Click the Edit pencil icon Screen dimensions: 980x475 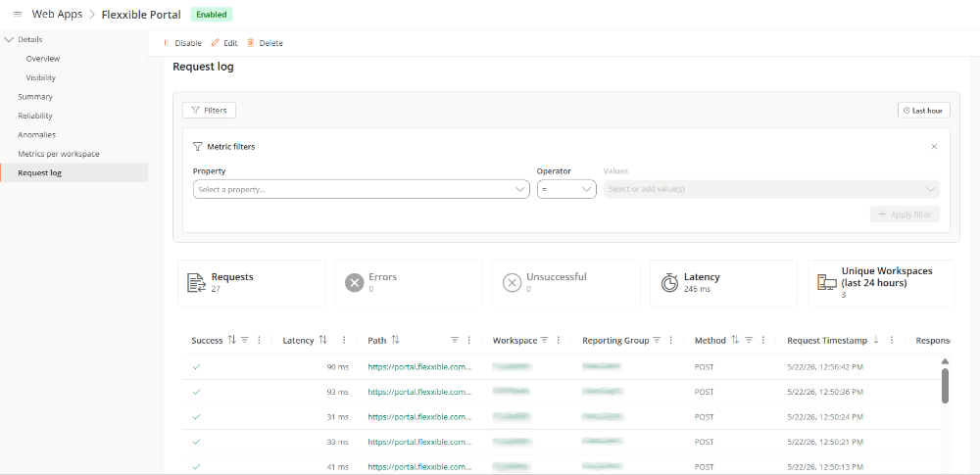[x=216, y=43]
